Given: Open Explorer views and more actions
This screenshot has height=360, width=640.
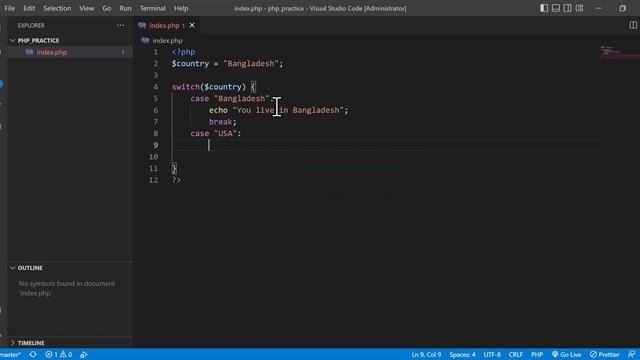Looking at the screenshot, I should 120,25.
